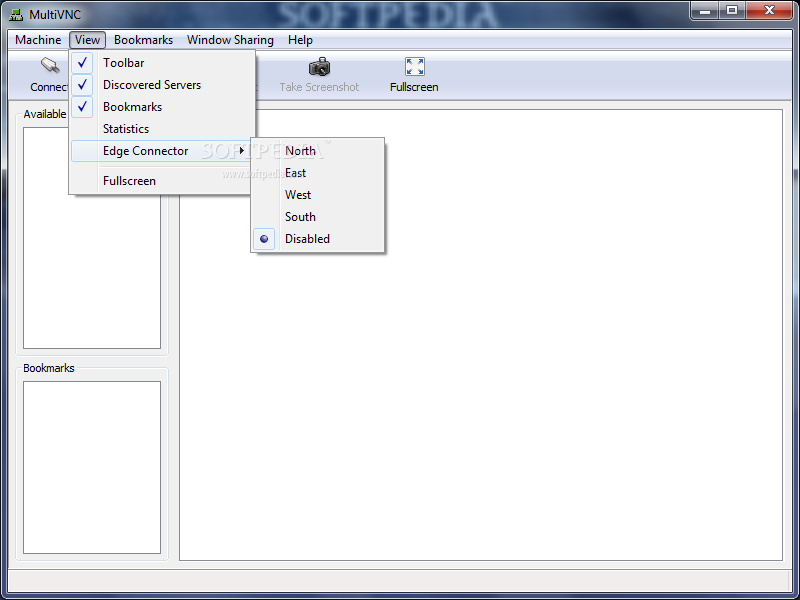Maximize the MultiVNC window
Image resolution: width=800 pixels, height=600 pixels.
click(x=732, y=10)
